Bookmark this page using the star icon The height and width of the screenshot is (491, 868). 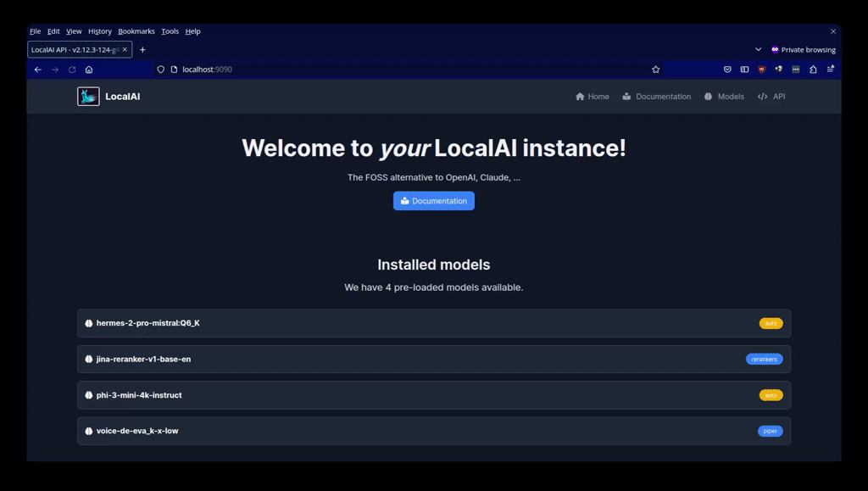tap(656, 69)
